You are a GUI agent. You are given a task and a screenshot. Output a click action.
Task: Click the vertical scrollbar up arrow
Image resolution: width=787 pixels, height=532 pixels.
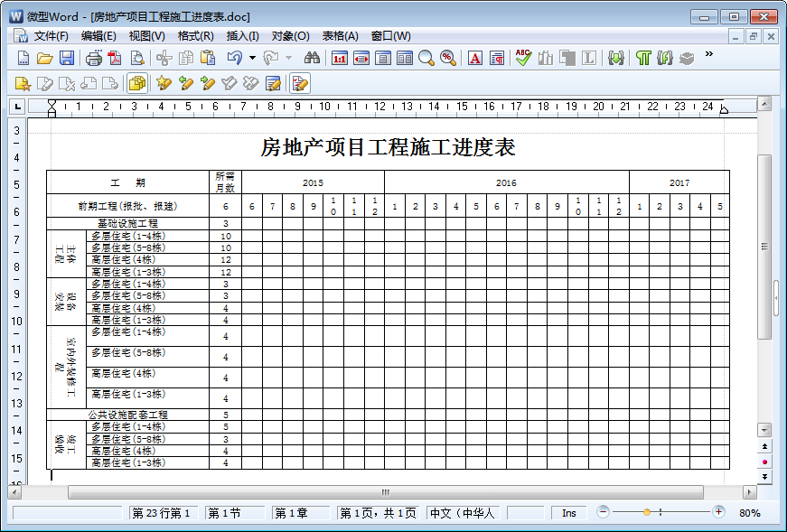point(764,104)
